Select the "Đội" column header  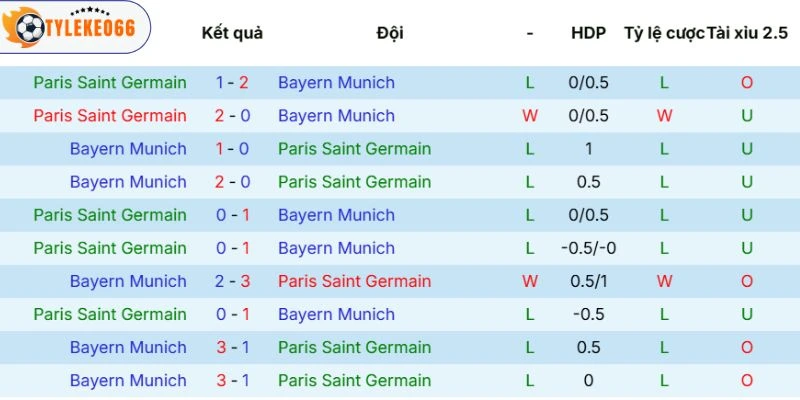pyautogui.click(x=390, y=33)
